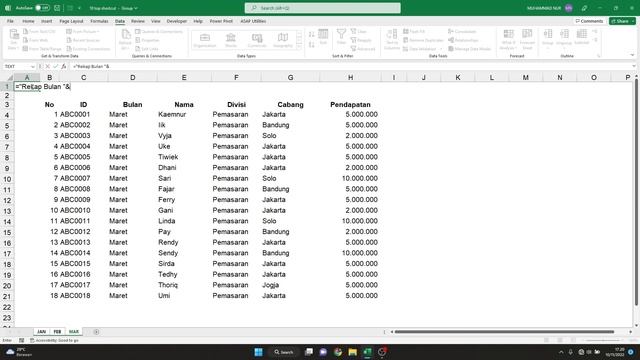Expand the formula bar
640x360 pixels.
pos(634,66)
